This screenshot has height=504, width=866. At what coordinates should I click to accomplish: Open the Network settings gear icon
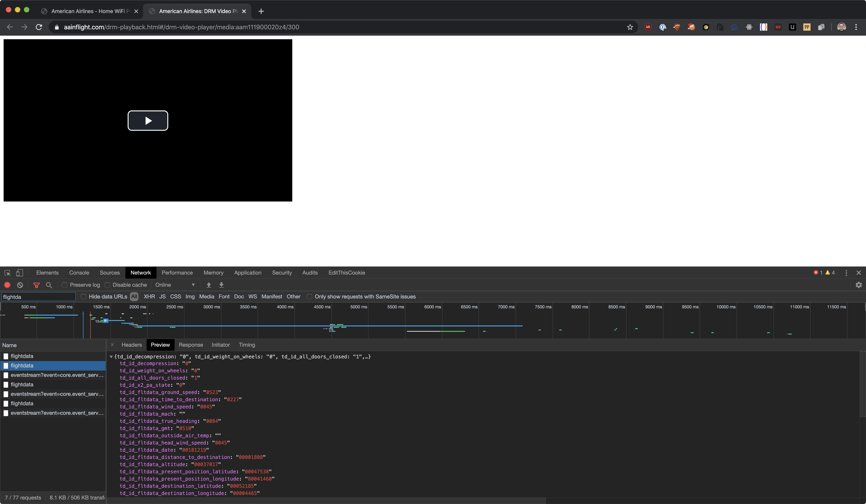pyautogui.click(x=858, y=285)
